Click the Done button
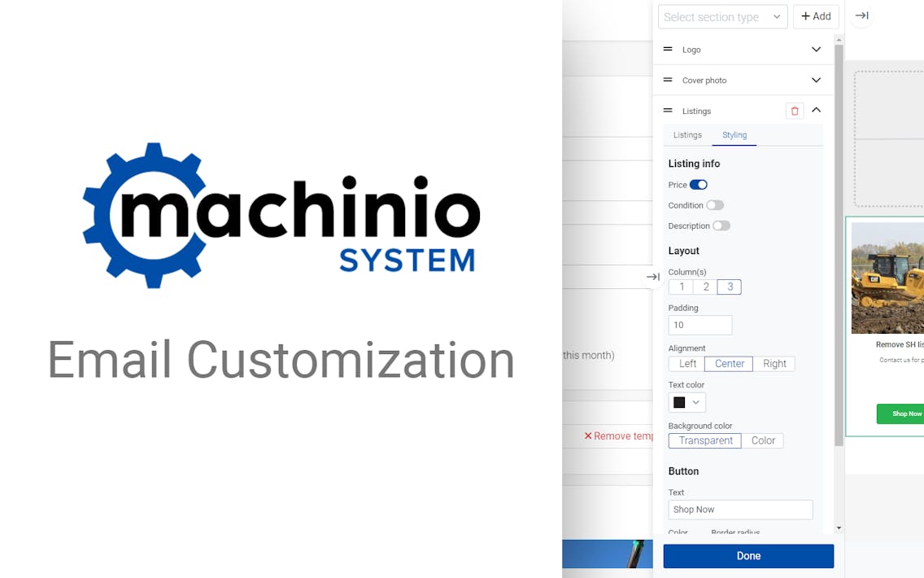Screen dimensions: 924x578 click(x=748, y=556)
